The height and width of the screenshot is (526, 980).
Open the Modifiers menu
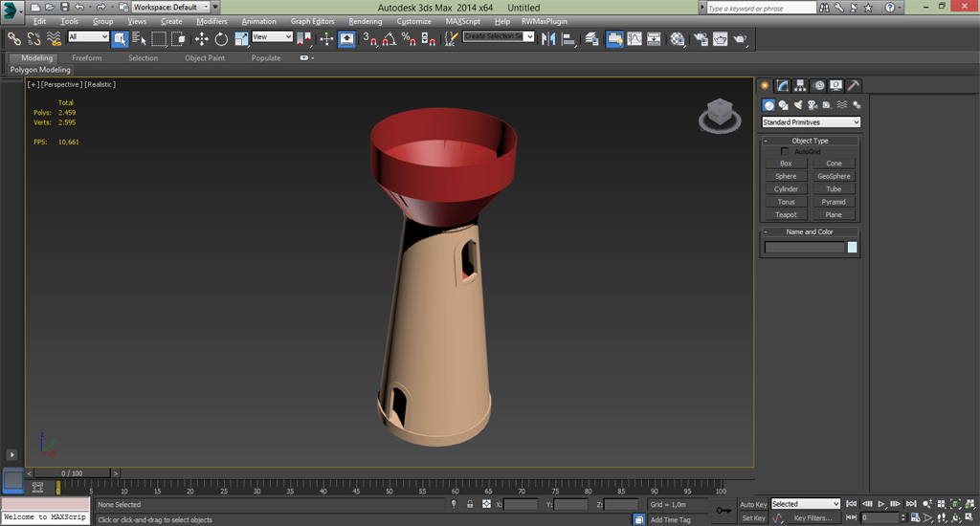212,21
